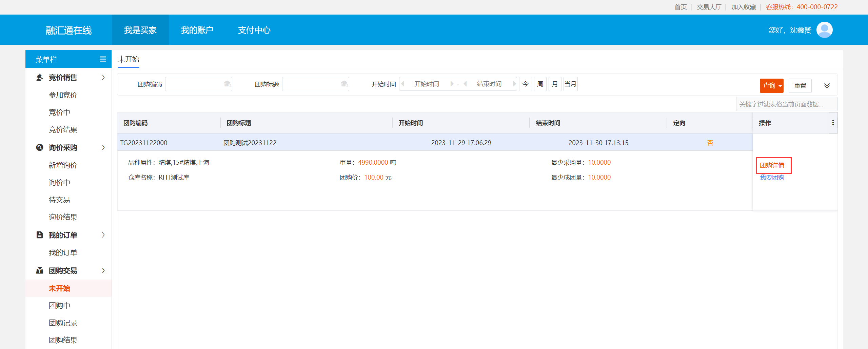868x349 pixels.
Task: Collapse the 询价采购 menu group
Action: click(103, 147)
